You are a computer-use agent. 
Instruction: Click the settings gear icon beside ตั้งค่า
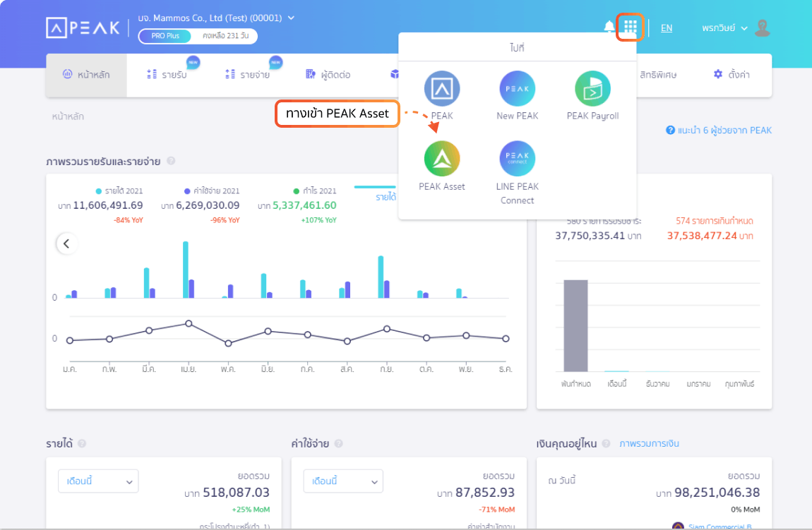click(x=718, y=74)
